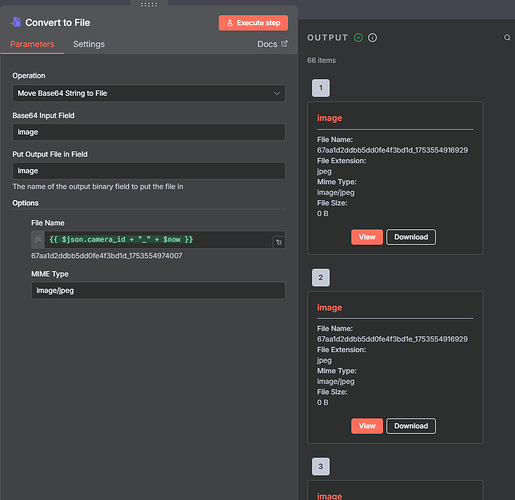
Task: Download the image in item 2
Action: coord(411,426)
